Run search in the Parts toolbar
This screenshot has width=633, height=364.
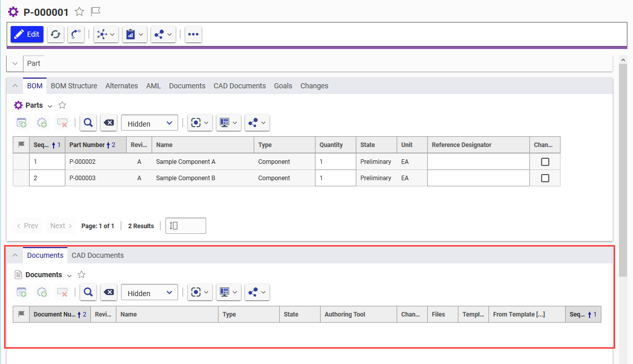[x=88, y=123]
